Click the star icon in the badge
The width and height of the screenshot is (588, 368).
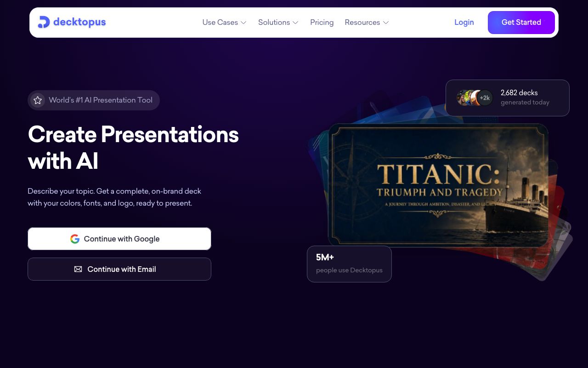coord(38,100)
